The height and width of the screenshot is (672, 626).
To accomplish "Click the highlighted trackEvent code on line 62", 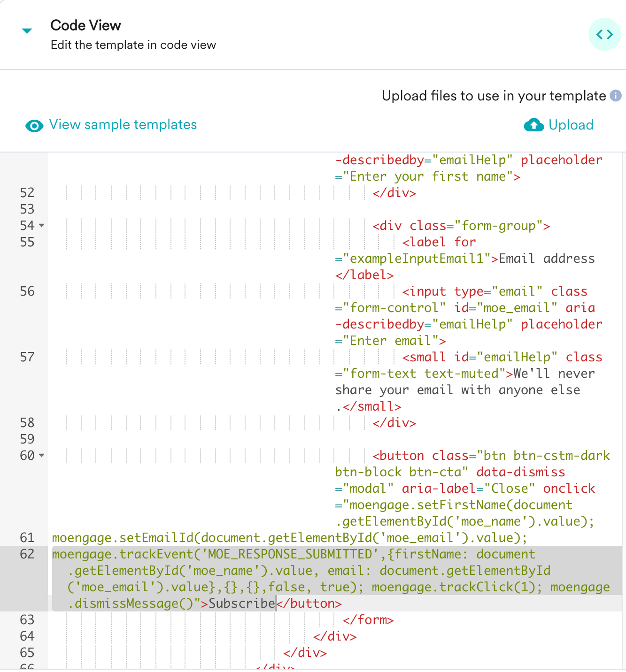I will pyautogui.click(x=235, y=554).
